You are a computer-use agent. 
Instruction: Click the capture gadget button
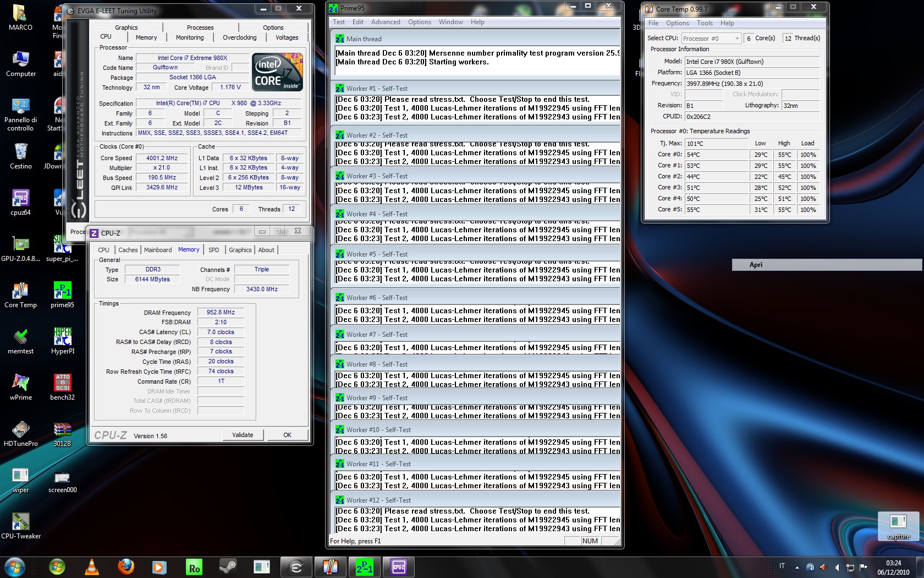899,526
